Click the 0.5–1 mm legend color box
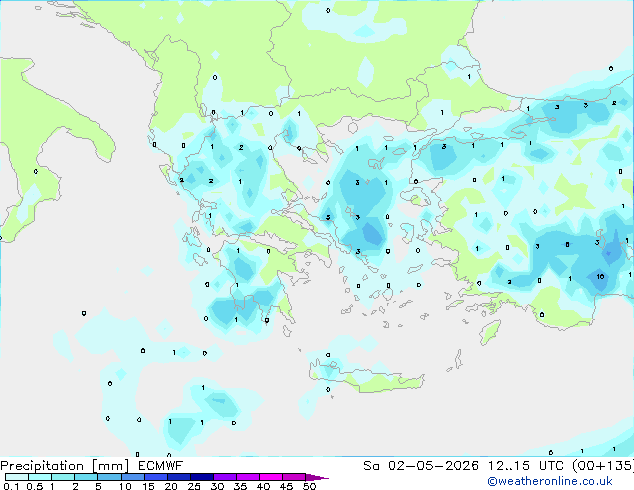 [40, 477]
